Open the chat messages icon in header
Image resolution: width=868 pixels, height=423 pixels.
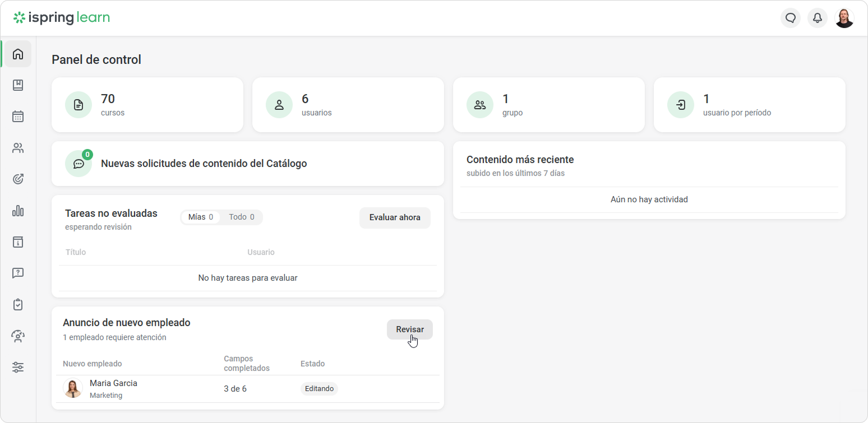790,18
